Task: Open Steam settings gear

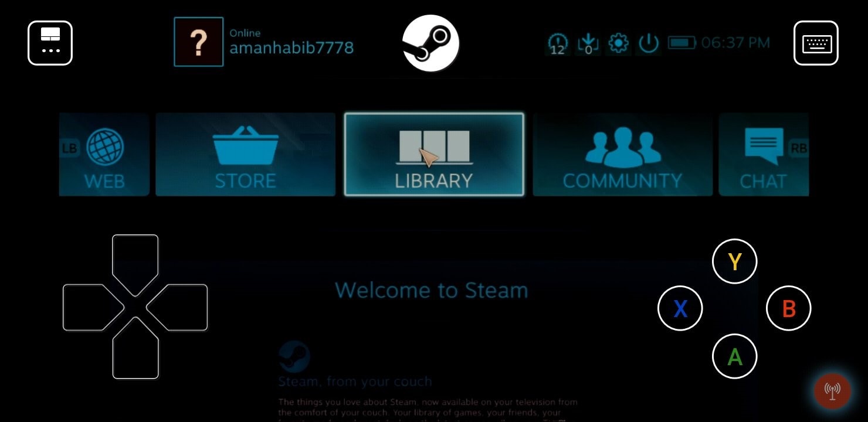Action: (618, 43)
